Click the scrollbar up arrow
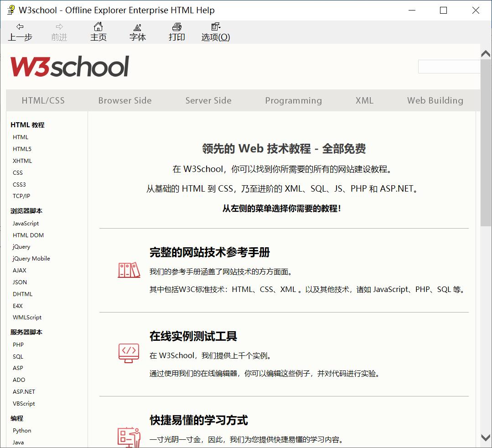The width and height of the screenshot is (492, 448). 486,54
